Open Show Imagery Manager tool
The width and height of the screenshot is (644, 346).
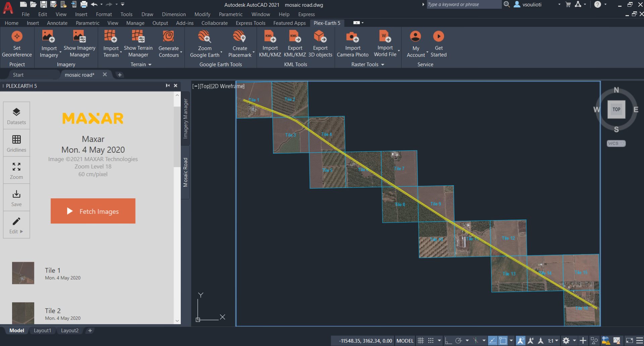[79, 37]
